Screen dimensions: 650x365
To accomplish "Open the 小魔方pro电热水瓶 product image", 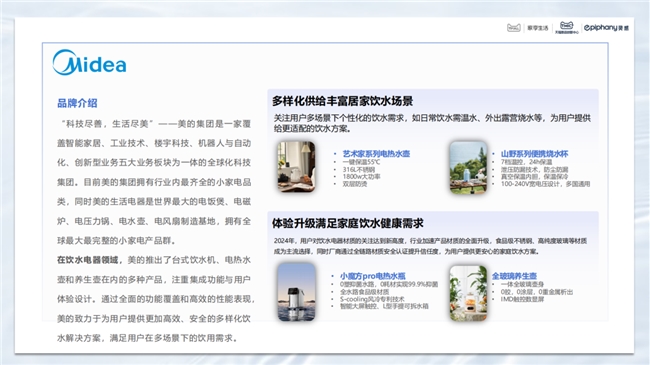I will tap(296, 292).
